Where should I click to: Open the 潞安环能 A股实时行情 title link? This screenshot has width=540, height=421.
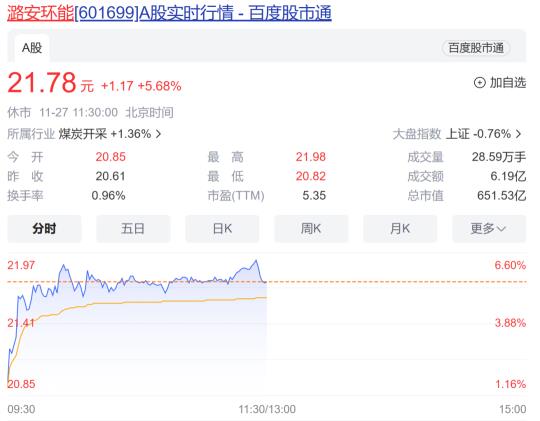[x=169, y=13]
